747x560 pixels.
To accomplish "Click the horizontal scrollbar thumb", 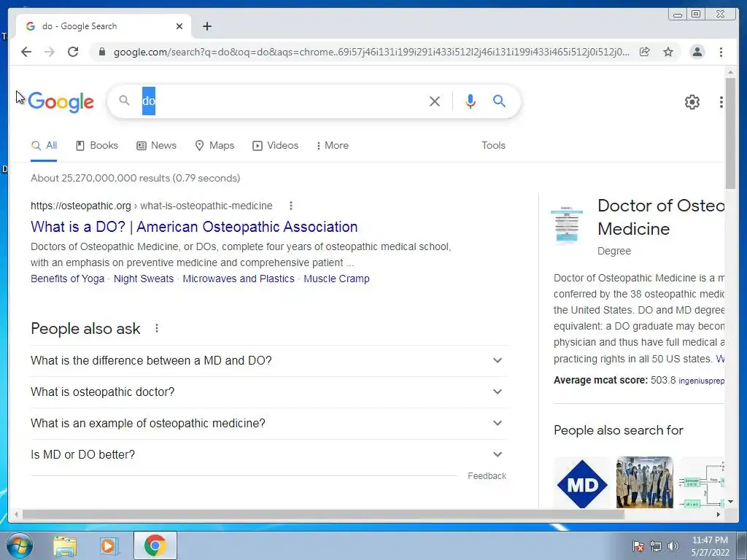I will point(323,514).
